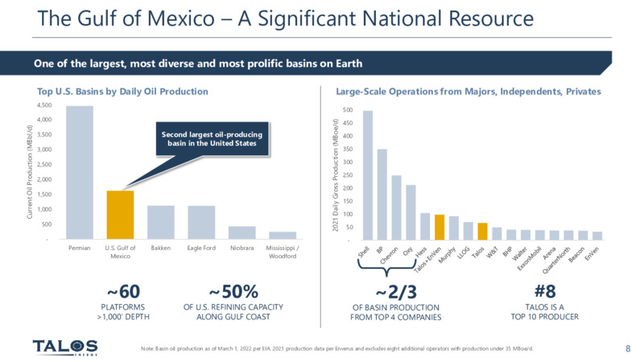Viewport: 644px width, 362px height.
Task: Click the Bakken bar in the basins chart
Action: [x=160, y=222]
